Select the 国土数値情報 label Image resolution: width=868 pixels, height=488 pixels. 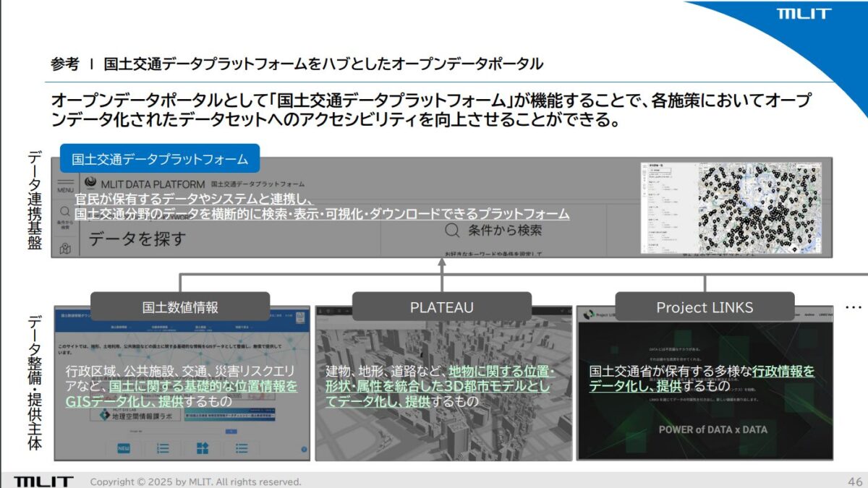tap(180, 307)
